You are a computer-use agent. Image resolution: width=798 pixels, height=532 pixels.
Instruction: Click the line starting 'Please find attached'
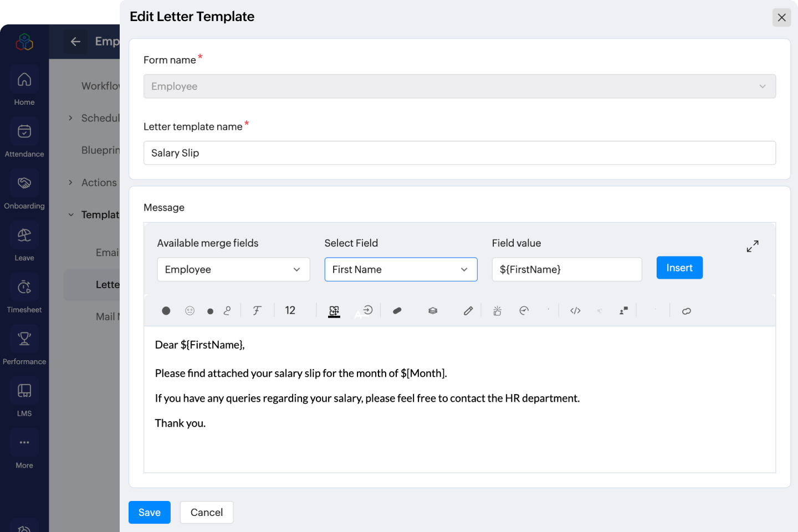tap(301, 373)
